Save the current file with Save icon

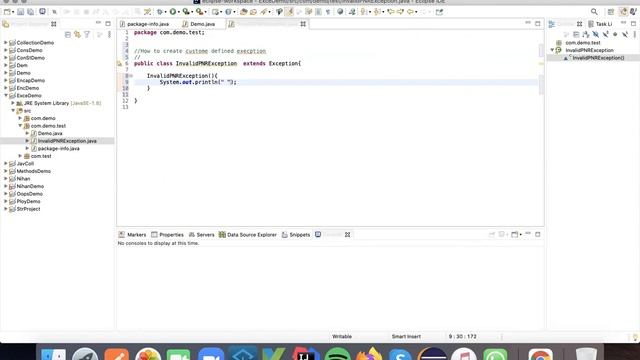tap(20, 12)
